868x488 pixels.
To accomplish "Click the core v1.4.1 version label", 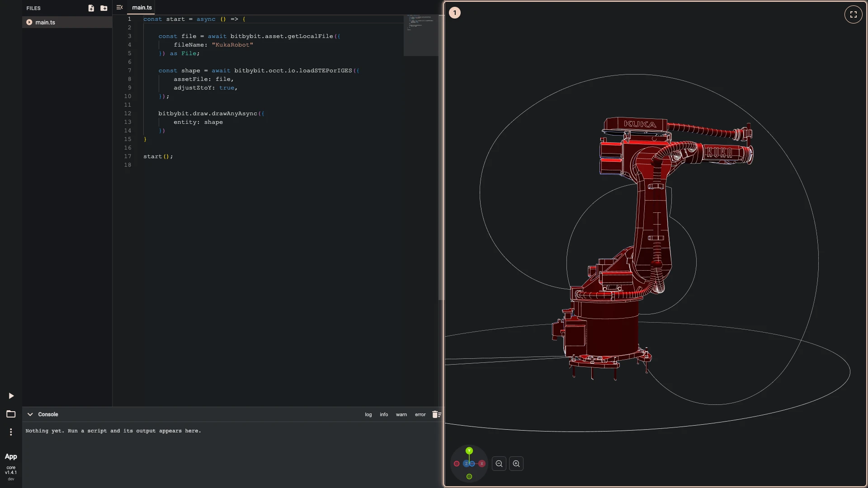I will click(11, 470).
